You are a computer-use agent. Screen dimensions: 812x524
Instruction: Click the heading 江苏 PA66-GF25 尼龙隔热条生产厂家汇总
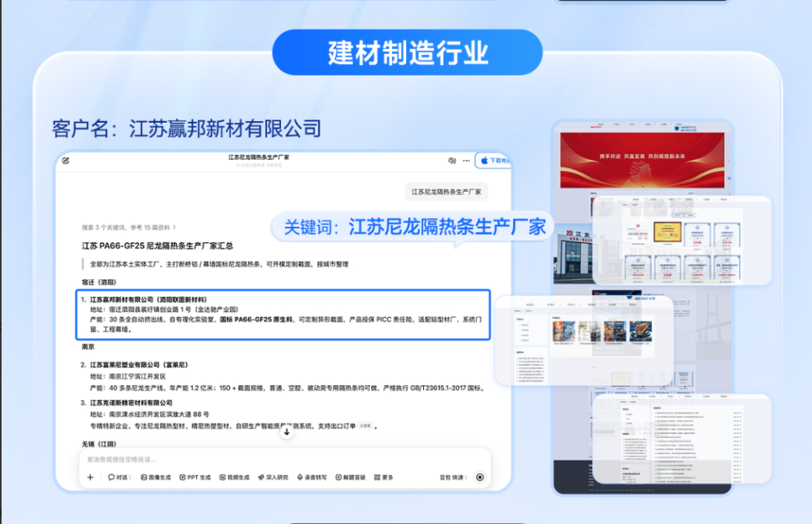click(x=158, y=245)
